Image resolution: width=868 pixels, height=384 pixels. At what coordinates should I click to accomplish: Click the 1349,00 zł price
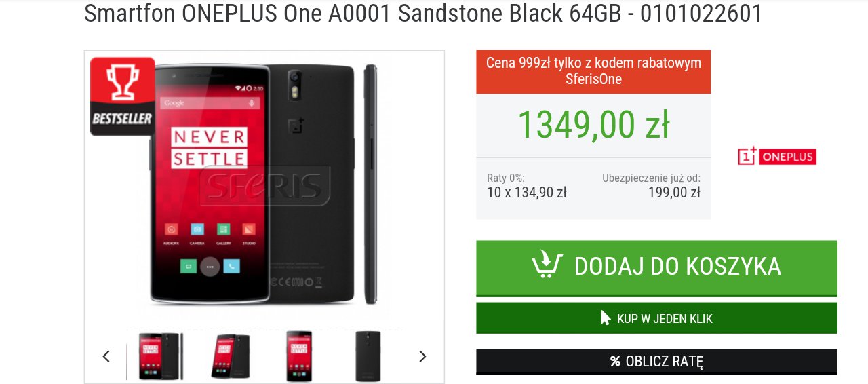click(x=593, y=125)
